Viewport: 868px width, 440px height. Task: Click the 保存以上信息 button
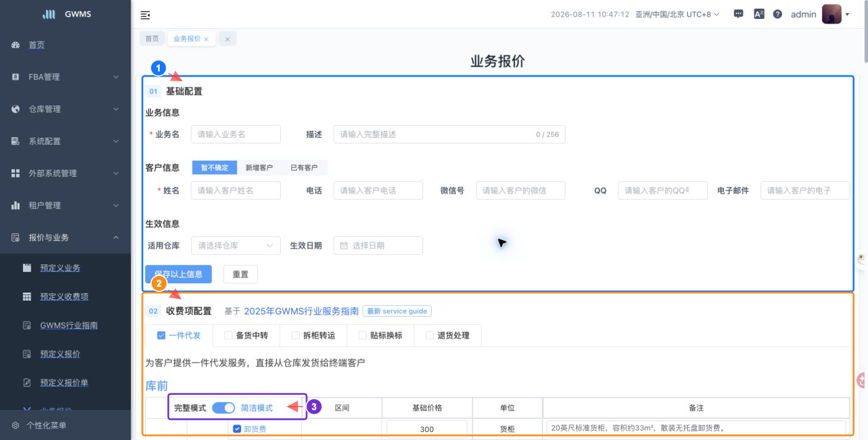click(179, 274)
